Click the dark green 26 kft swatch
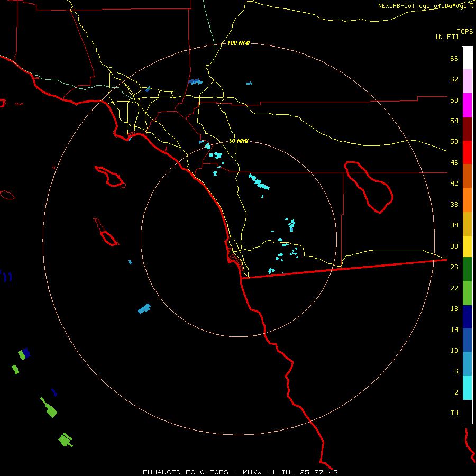Screen dimensions: 476x476 467,269
